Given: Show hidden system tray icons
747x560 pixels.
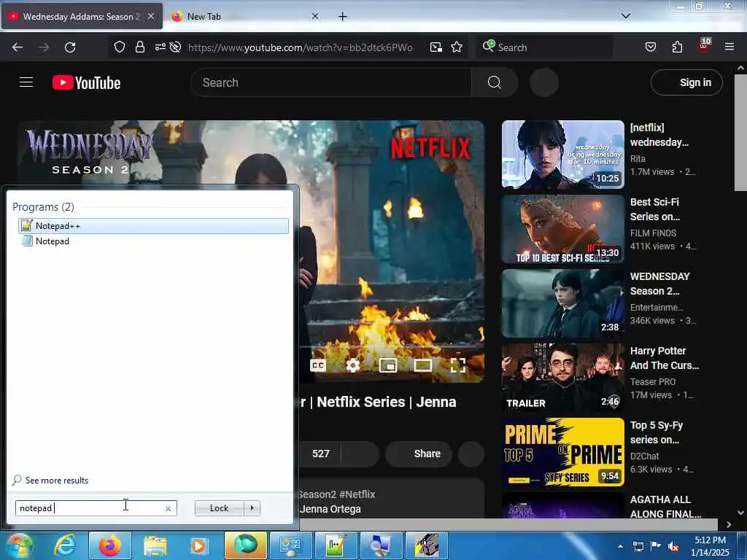Looking at the screenshot, I should pos(620,546).
